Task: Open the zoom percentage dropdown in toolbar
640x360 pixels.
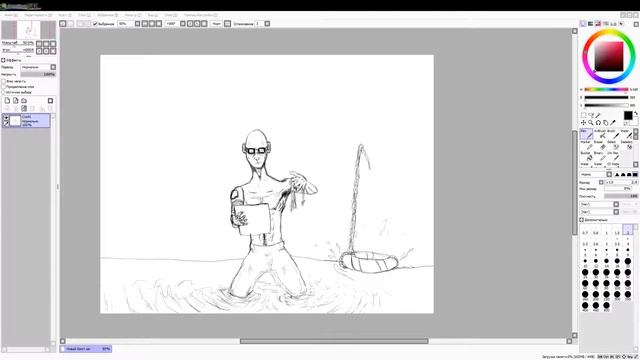Action: (x=138, y=24)
